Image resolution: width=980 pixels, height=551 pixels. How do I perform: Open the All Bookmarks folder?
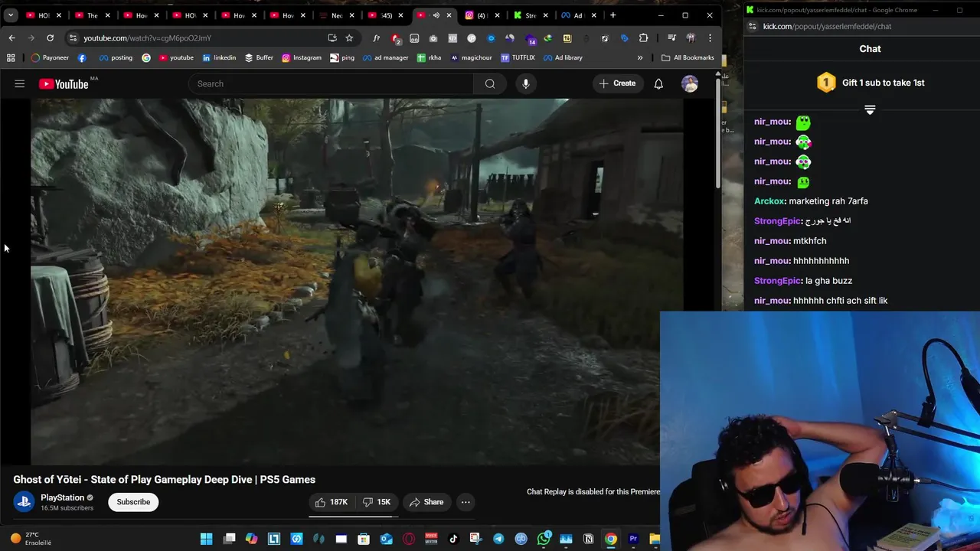688,57
